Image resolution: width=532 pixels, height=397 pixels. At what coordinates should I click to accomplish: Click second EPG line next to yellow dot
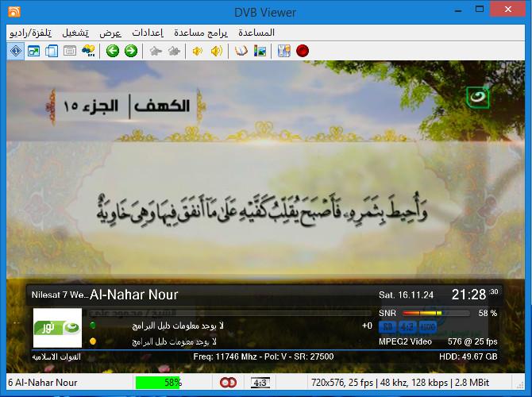(x=174, y=341)
